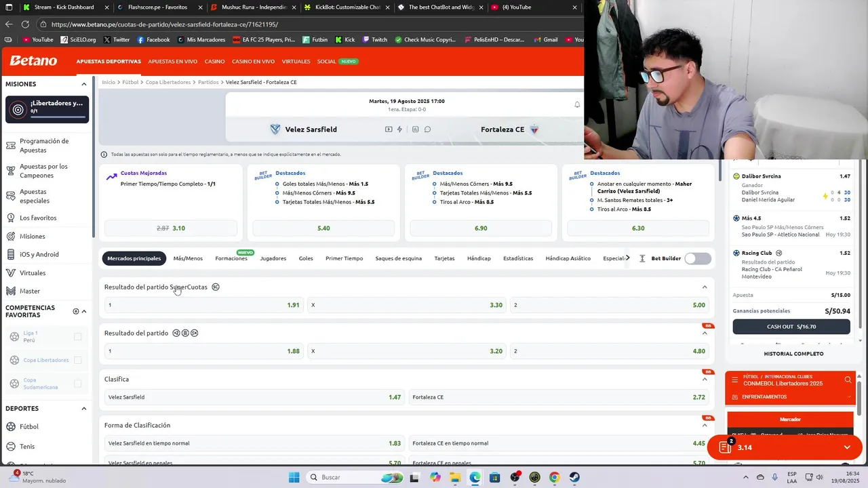Screen dimensions: 868x488
Task: Click the Master graduation icon
Action: click(x=11, y=291)
